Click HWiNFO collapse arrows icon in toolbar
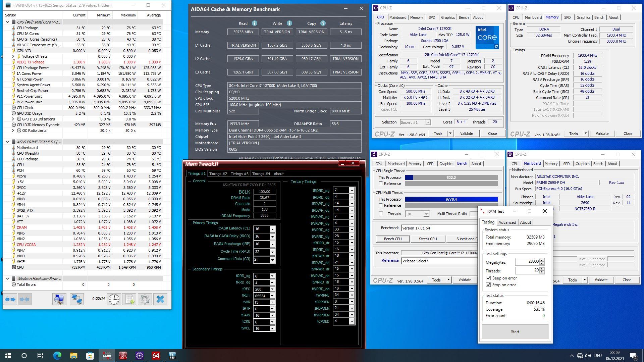 coord(24,299)
